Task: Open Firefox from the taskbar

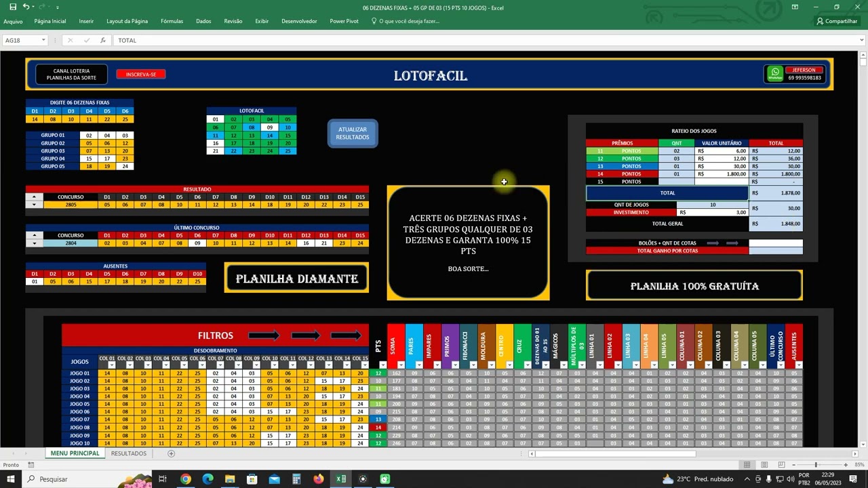Action: 318,479
